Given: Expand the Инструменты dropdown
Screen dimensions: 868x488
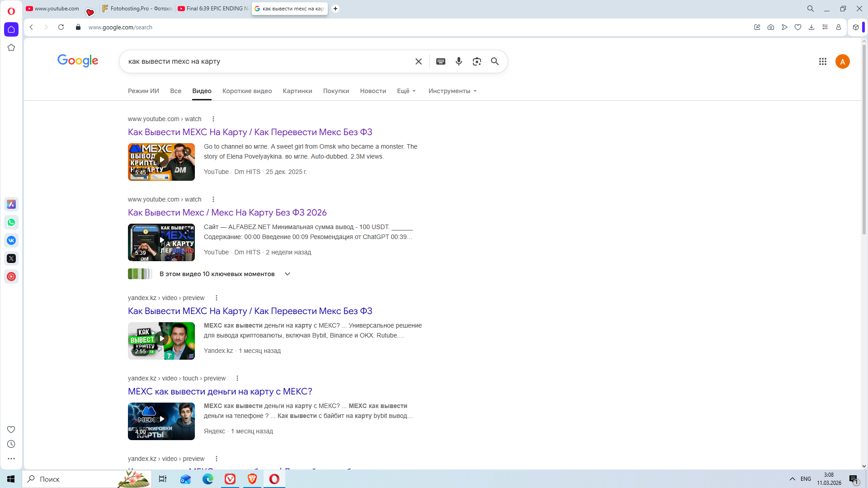Looking at the screenshot, I should click(x=452, y=91).
